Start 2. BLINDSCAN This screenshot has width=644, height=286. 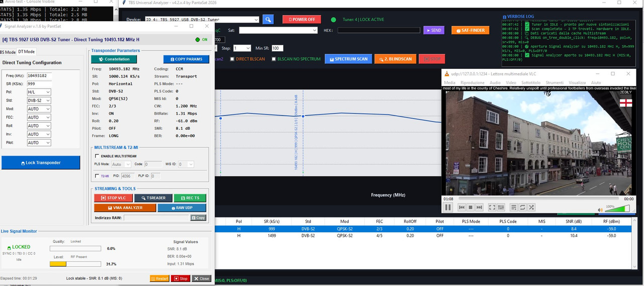pyautogui.click(x=395, y=59)
